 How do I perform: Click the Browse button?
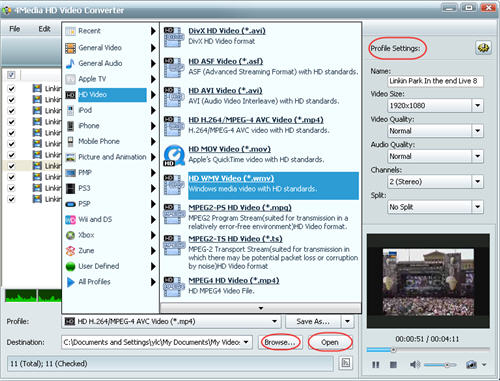pyautogui.click(x=280, y=342)
